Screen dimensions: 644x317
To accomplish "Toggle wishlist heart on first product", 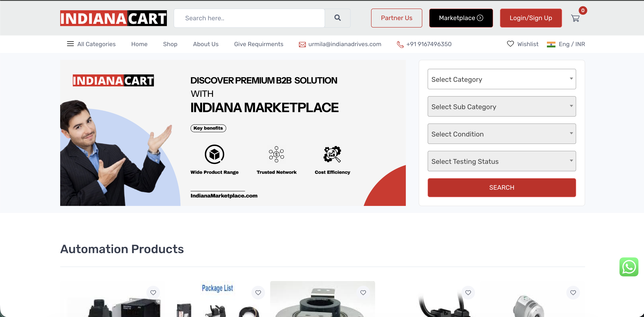I will click(153, 292).
